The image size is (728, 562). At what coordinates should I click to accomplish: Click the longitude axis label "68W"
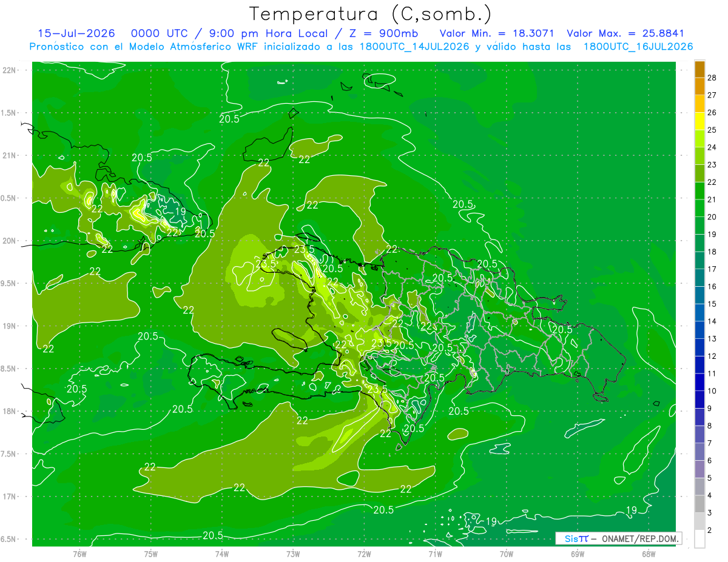pyautogui.click(x=649, y=554)
